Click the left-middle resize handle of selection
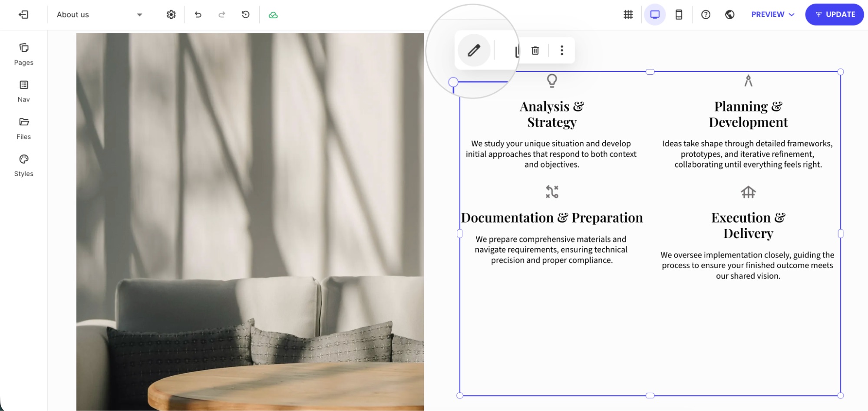 click(x=460, y=233)
